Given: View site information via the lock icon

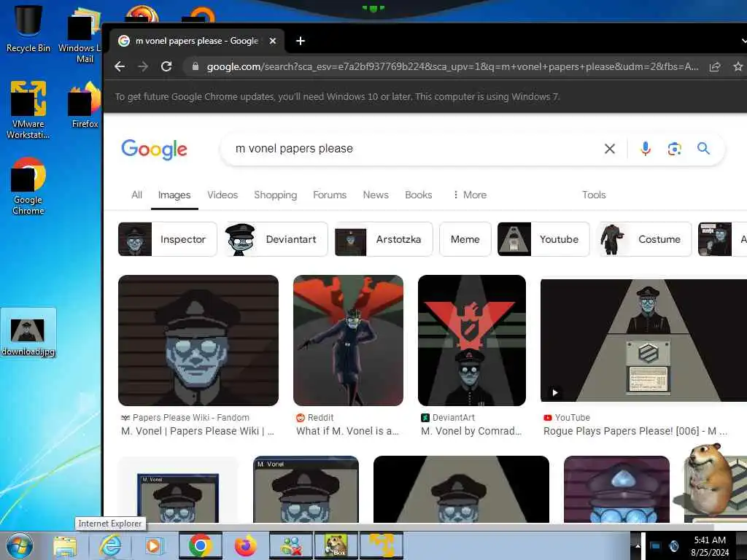Looking at the screenshot, I should (195, 66).
